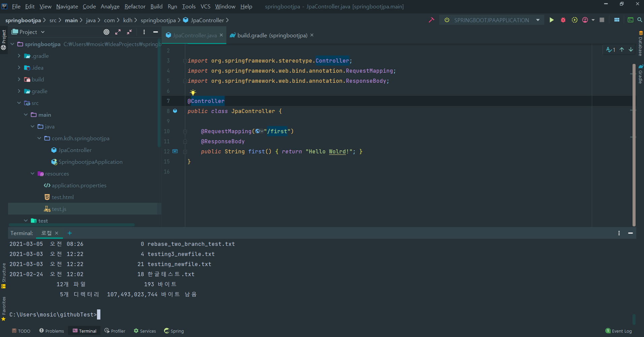Open the Services tool window
This screenshot has width=644, height=337.
click(x=145, y=331)
